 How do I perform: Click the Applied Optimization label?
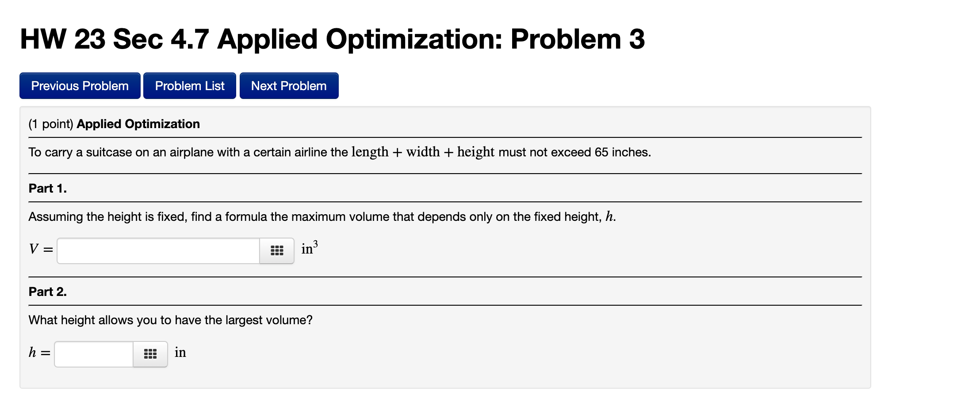[138, 124]
